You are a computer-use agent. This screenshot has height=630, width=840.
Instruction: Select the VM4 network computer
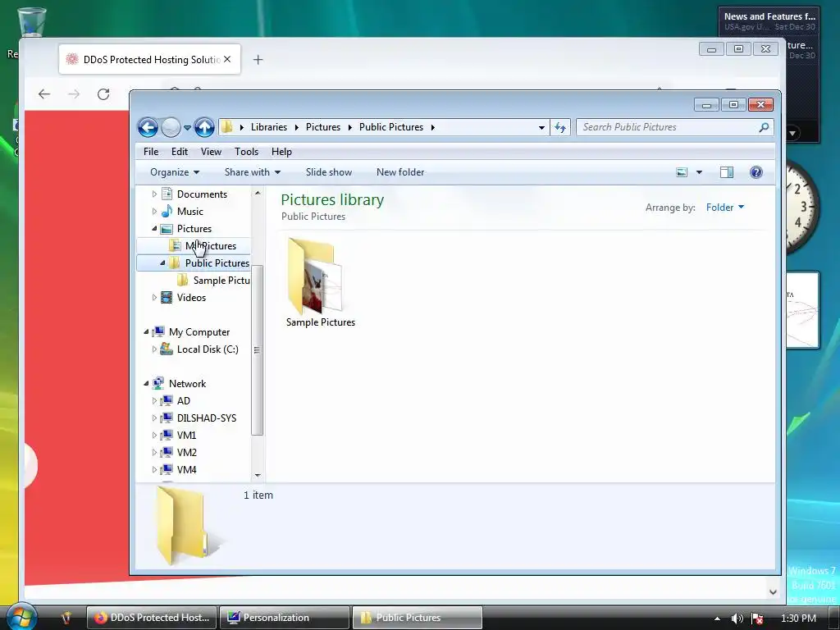186,469
